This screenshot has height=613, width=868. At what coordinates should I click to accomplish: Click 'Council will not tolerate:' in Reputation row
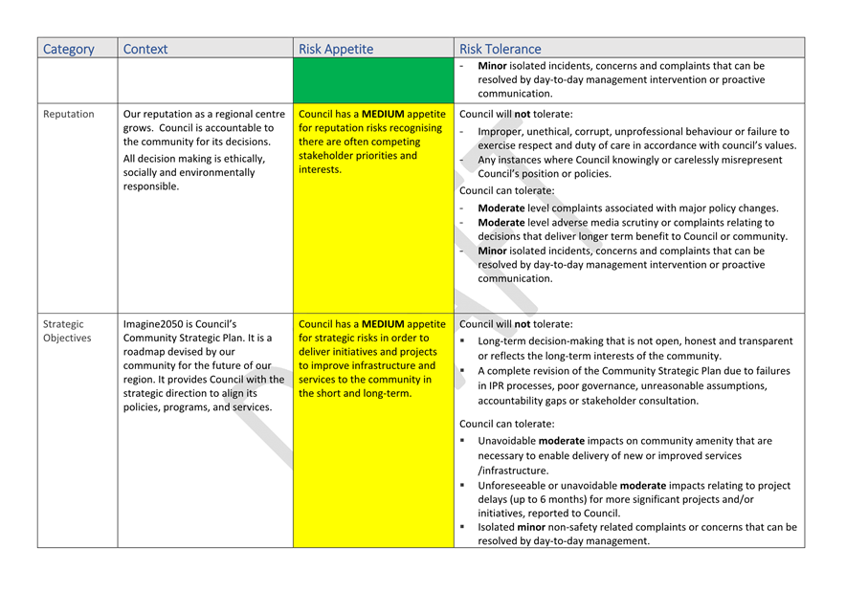(516, 114)
